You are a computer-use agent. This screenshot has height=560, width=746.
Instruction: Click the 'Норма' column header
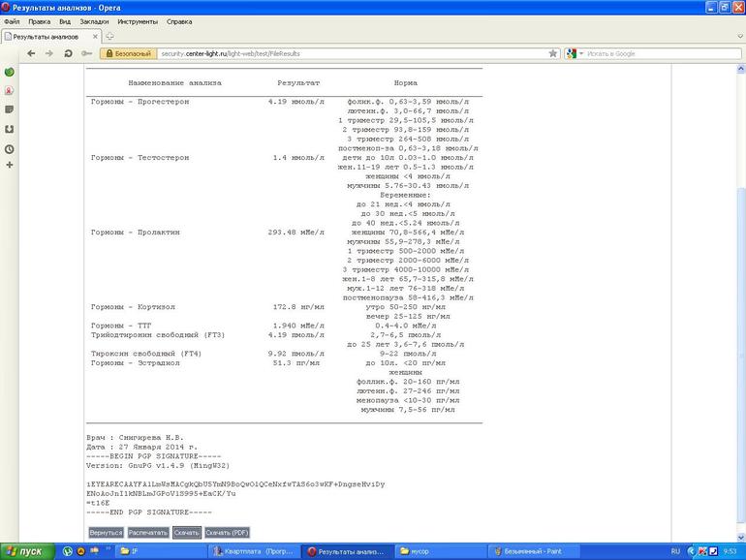point(405,82)
